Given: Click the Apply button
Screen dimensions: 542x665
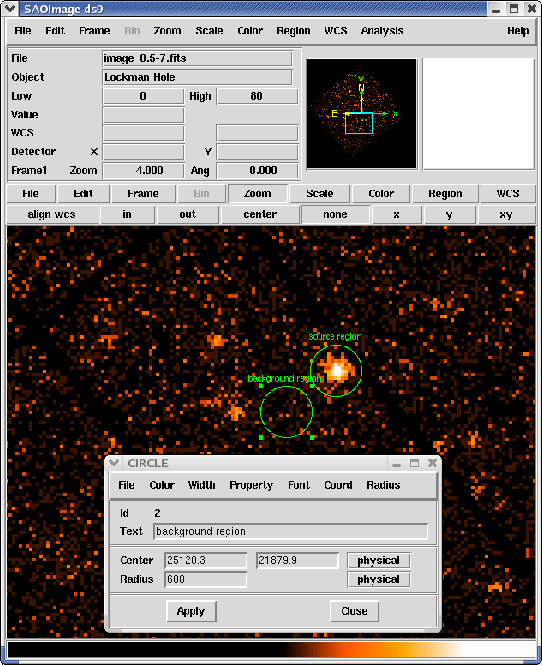Looking at the screenshot, I should click(x=191, y=611).
